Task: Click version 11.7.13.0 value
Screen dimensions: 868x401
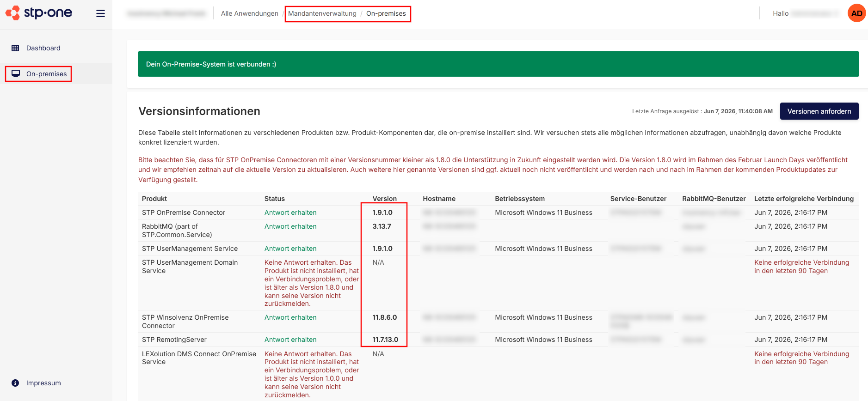Action: (385, 340)
